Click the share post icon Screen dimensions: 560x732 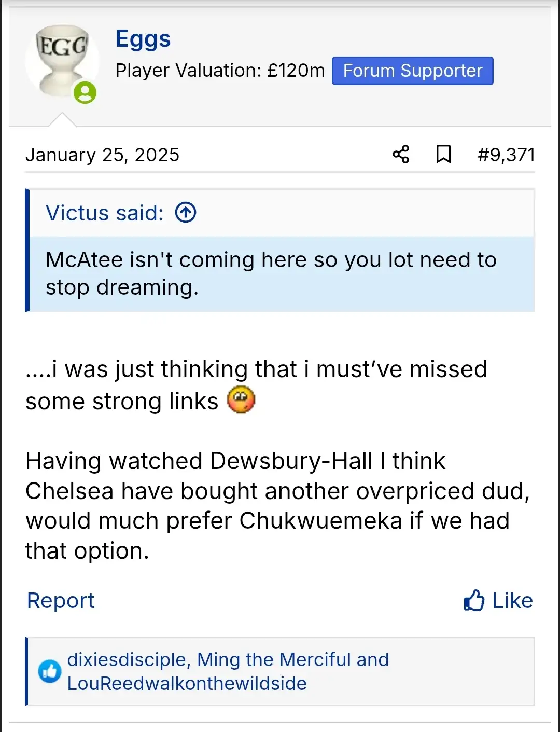click(401, 154)
